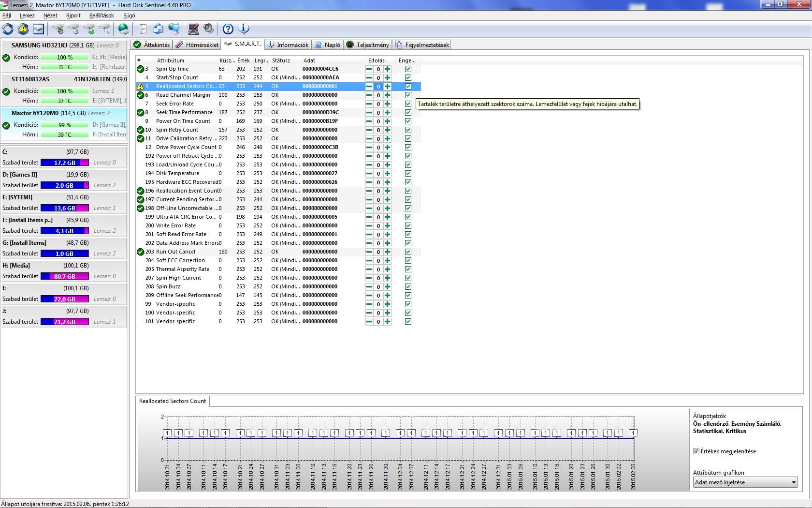The height and width of the screenshot is (508, 812).
Task: Click the yellow warning icon on row 5
Action: coord(140,87)
